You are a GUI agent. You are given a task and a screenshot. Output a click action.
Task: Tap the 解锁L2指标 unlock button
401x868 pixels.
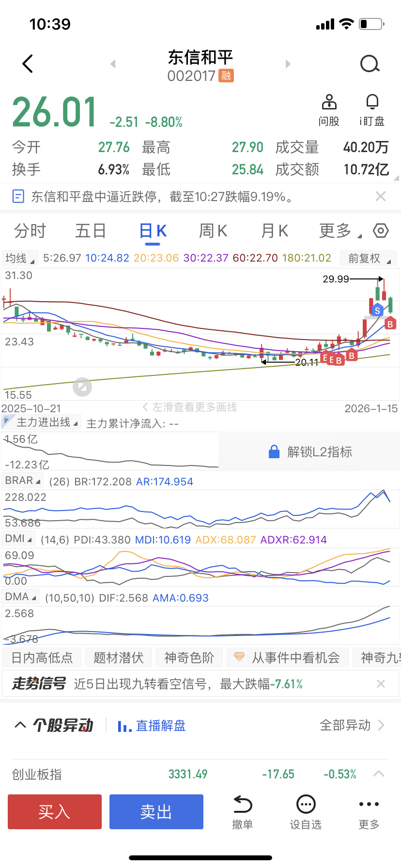tap(309, 451)
